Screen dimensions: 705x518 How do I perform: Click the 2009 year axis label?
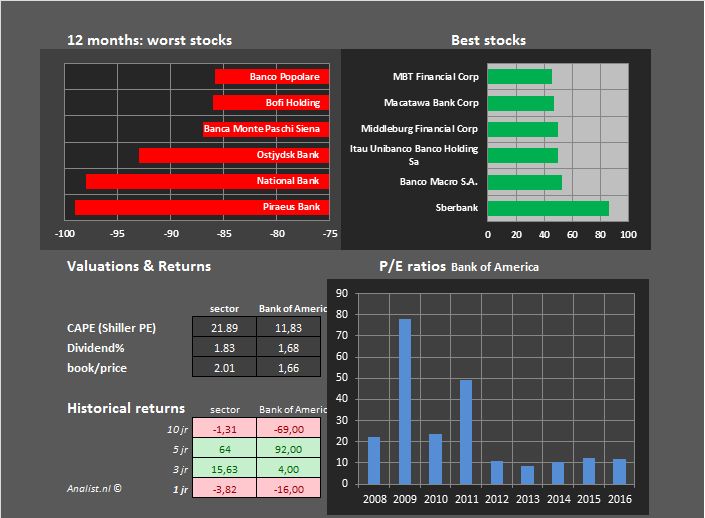[x=405, y=499]
